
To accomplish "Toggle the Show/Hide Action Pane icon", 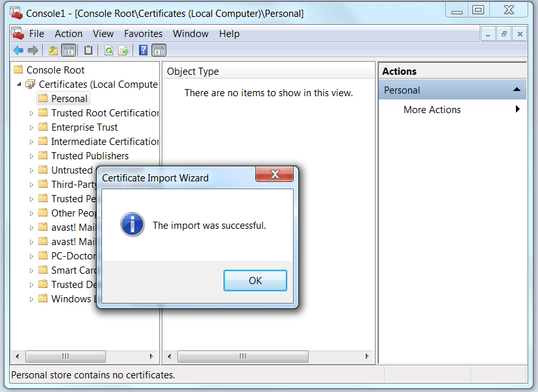I will point(159,51).
